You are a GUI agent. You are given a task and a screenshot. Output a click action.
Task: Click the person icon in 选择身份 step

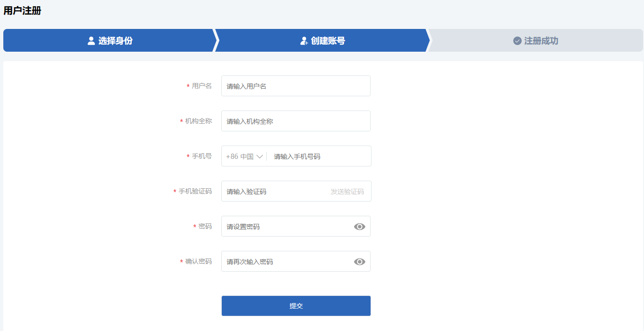click(91, 41)
